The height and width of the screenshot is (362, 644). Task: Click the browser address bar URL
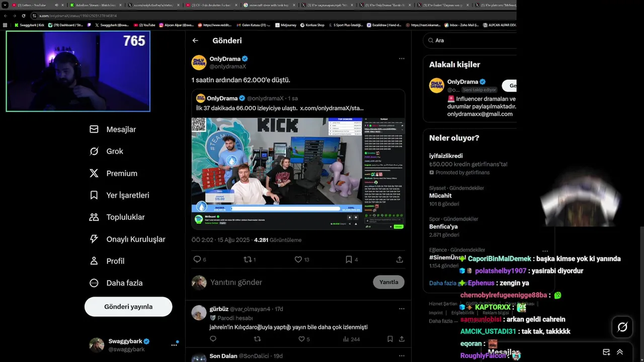tap(78, 16)
